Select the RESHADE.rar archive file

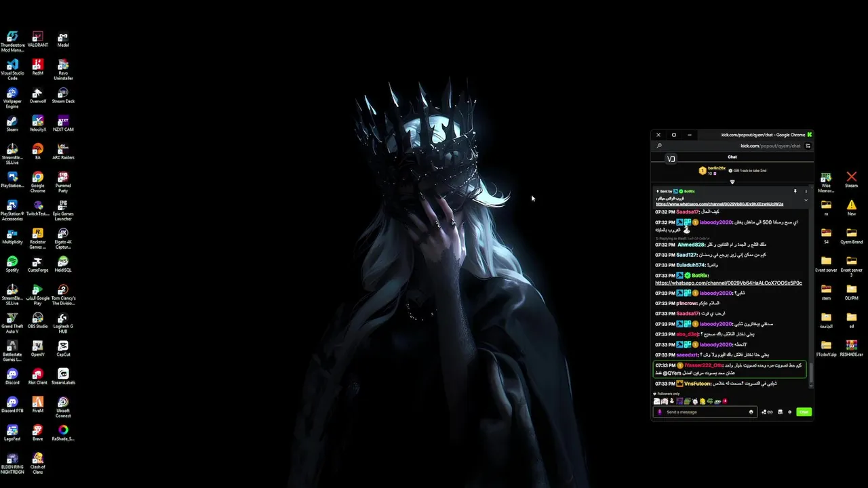[852, 348]
